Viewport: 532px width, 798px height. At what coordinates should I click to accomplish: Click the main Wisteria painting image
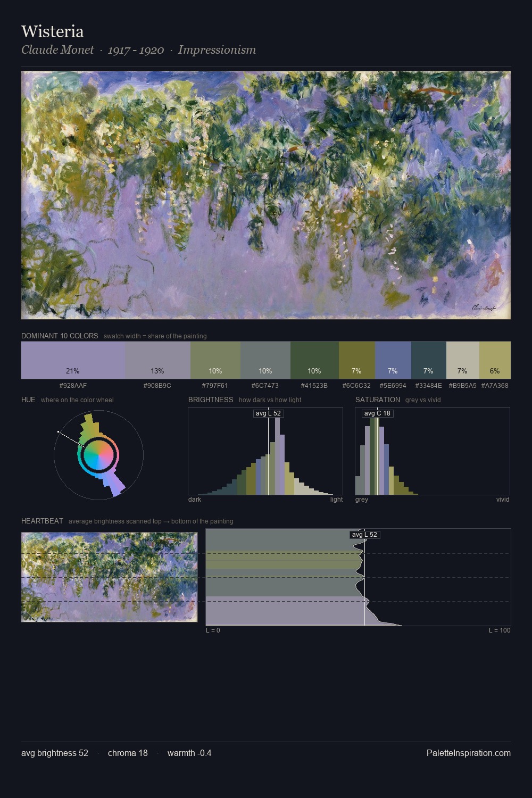(x=266, y=195)
